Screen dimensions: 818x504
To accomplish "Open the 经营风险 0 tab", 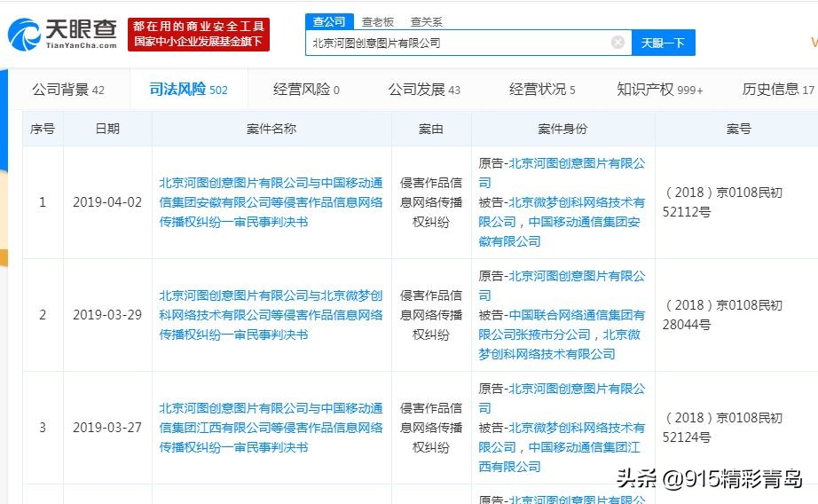I will click(x=306, y=90).
